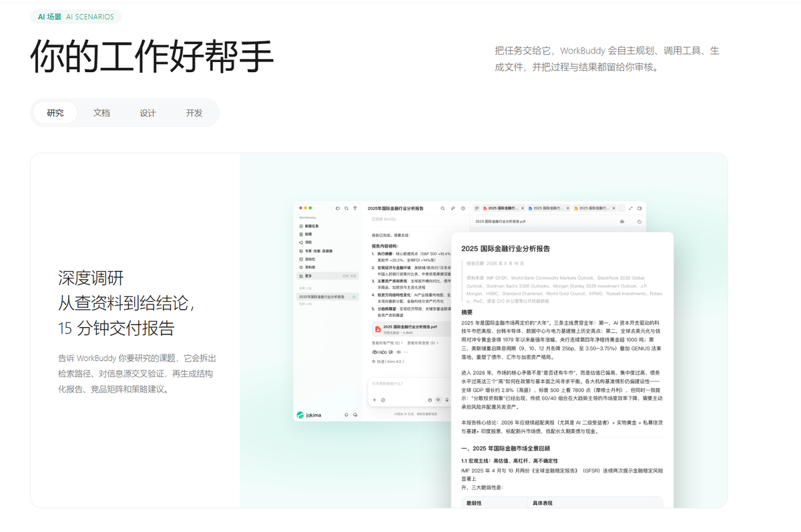Click the plus attach icon in input box
The width and height of the screenshot is (801, 532).
[x=374, y=400]
